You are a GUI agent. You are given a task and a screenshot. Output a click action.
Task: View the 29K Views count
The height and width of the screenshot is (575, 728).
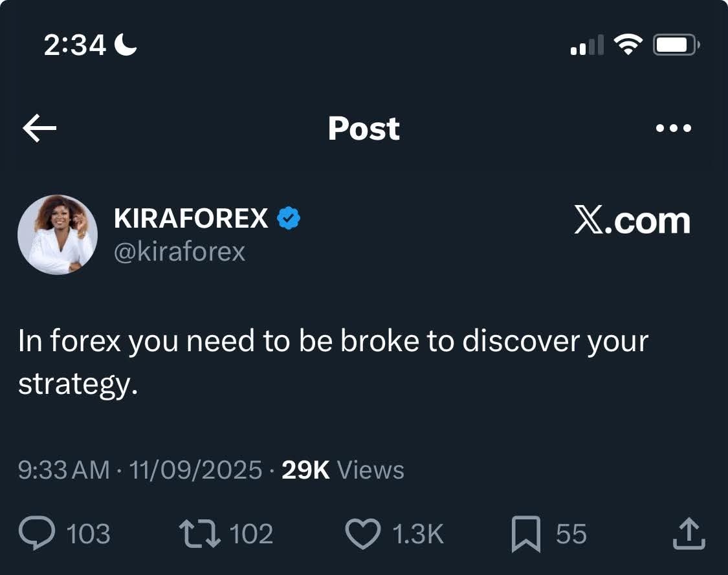[x=342, y=470]
